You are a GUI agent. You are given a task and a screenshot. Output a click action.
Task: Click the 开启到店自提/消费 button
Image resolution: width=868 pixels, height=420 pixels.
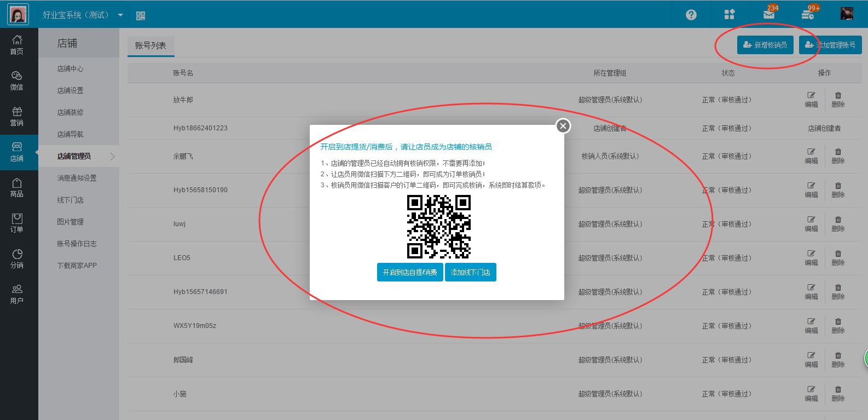pyautogui.click(x=410, y=272)
